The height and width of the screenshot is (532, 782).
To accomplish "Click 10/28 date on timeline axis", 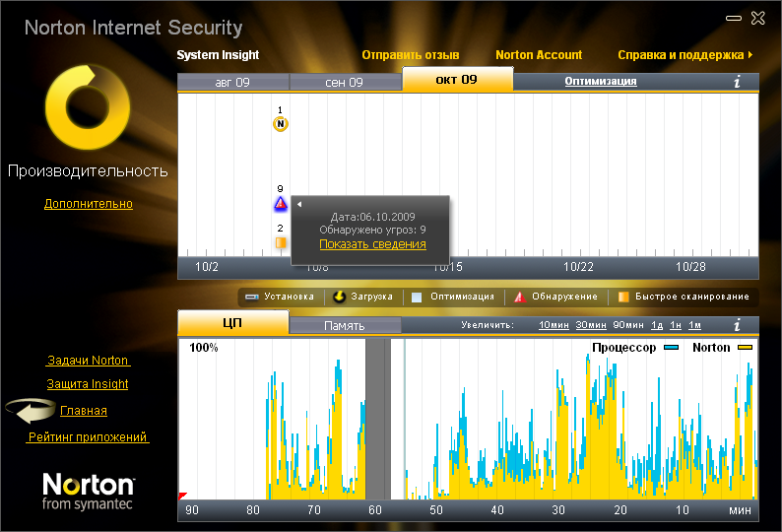I will [x=690, y=267].
